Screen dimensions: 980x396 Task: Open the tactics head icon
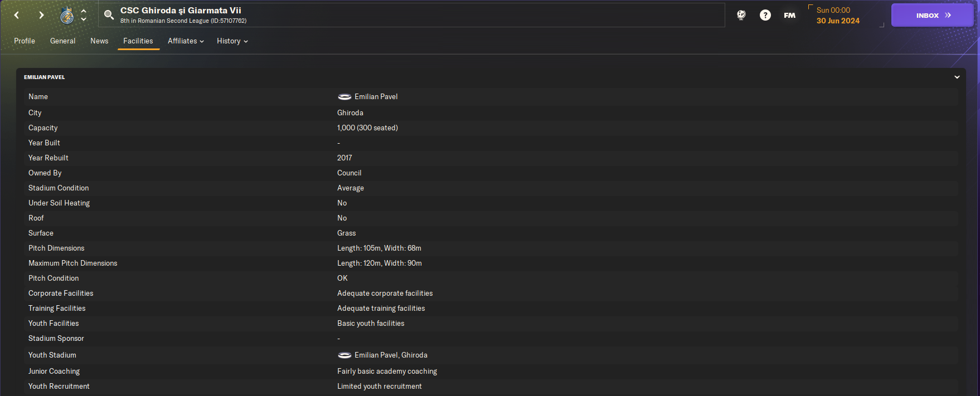point(741,15)
